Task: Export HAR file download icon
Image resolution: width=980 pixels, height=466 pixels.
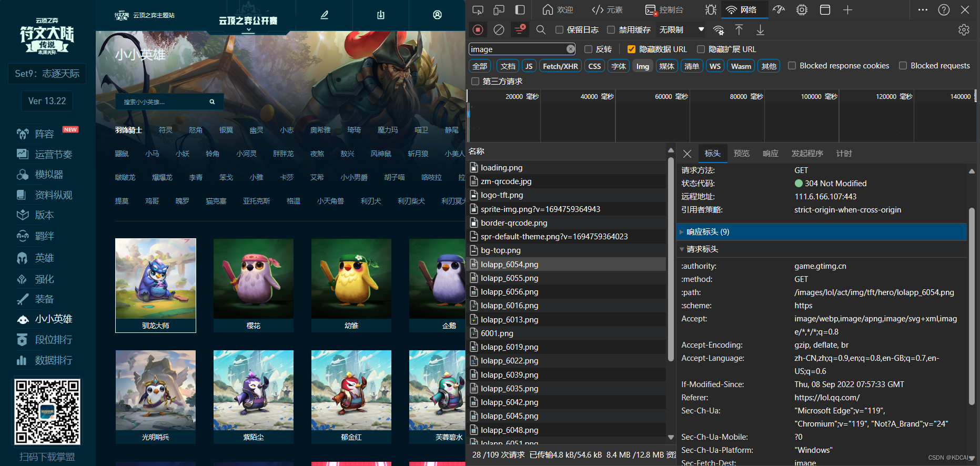Action: pyautogui.click(x=760, y=30)
